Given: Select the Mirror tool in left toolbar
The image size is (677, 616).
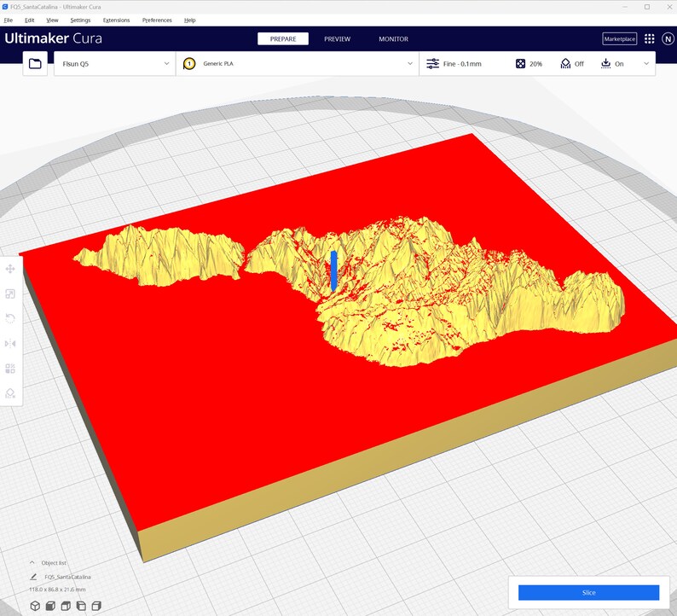Looking at the screenshot, I should tap(10, 344).
